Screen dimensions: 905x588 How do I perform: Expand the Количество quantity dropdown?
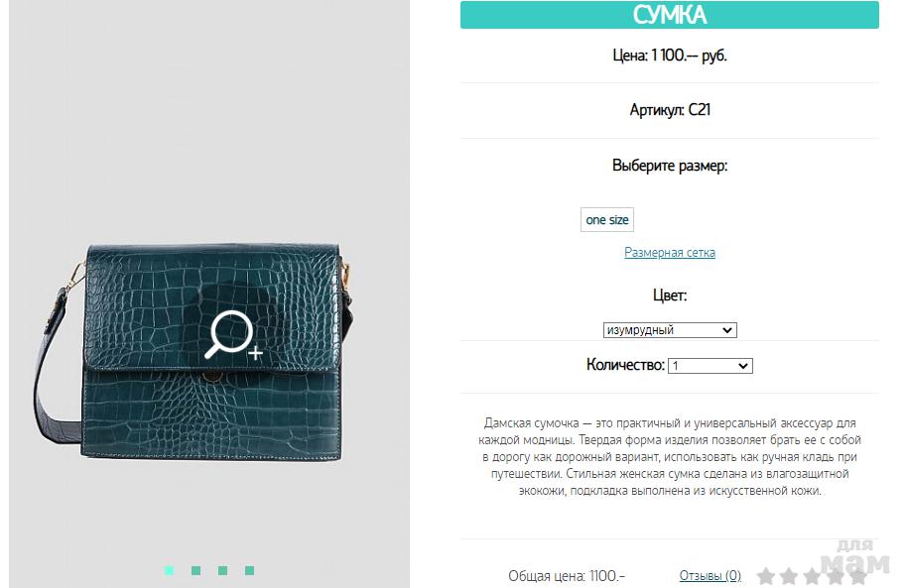pyautogui.click(x=710, y=366)
